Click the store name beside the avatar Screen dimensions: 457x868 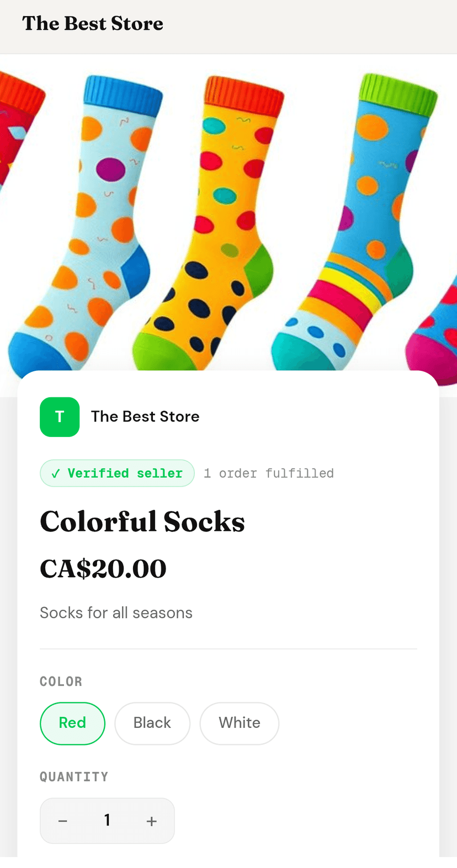(x=145, y=417)
